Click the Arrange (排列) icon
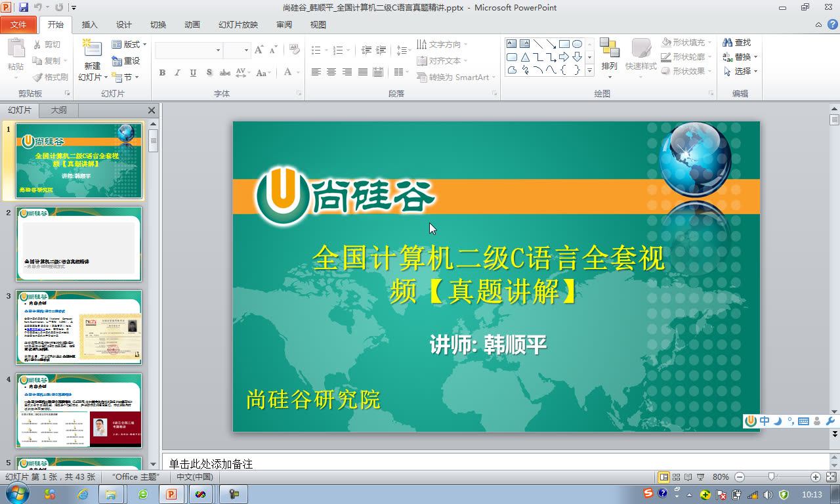 point(610,49)
